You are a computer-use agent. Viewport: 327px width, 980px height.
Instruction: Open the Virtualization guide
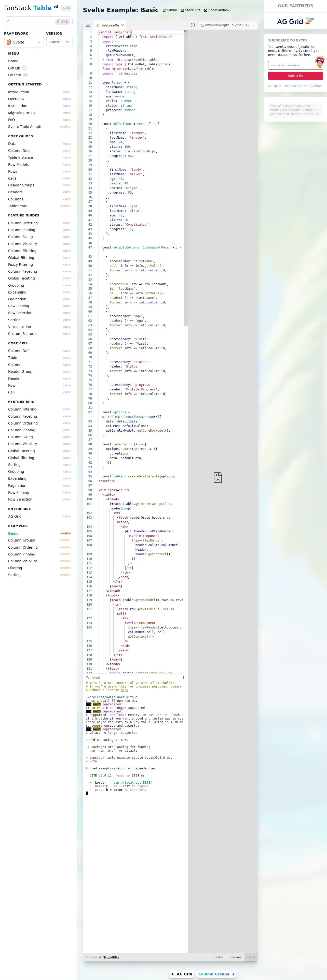click(39, 327)
